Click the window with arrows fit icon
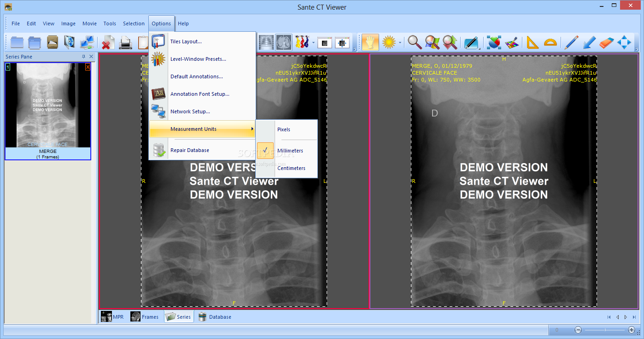644x339 pixels. click(x=342, y=42)
